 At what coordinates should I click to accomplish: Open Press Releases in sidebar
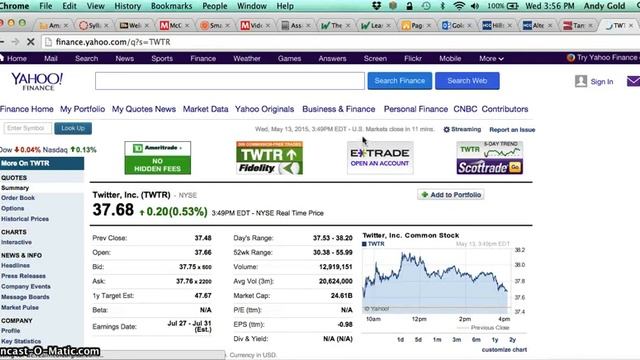[23, 276]
